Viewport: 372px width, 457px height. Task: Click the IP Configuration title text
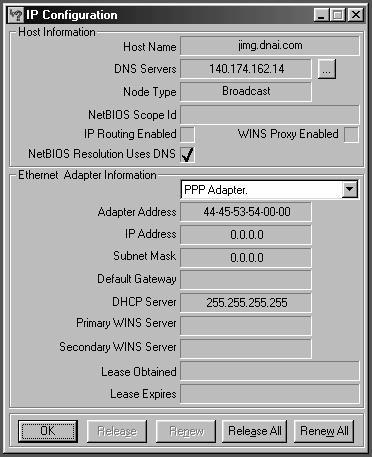(72, 15)
